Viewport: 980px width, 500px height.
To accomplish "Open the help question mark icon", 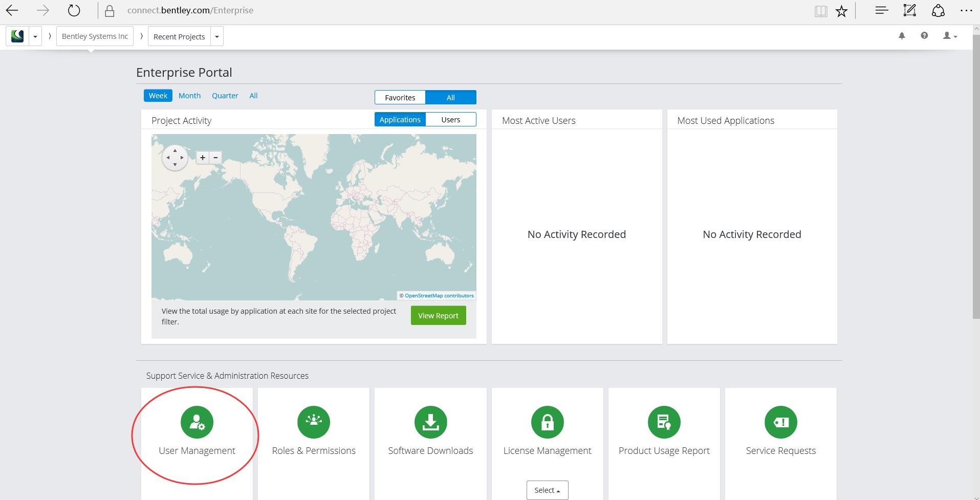I will pos(924,35).
